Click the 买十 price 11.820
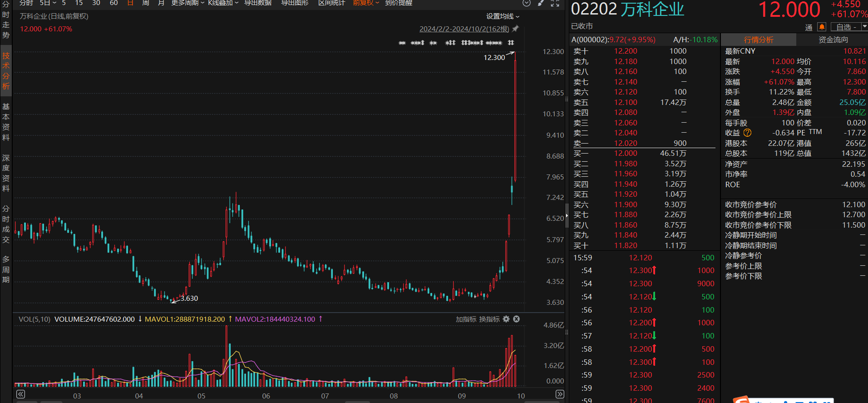This screenshot has width=868, height=403. pos(626,245)
